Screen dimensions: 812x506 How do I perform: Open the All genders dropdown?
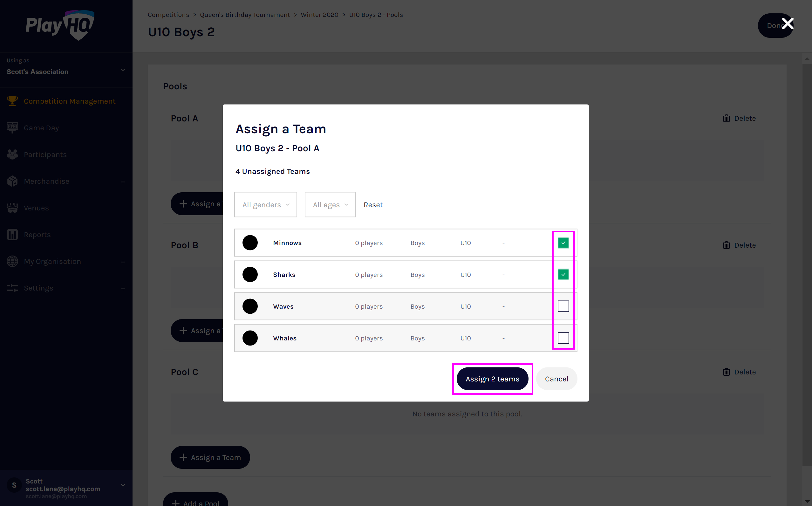(x=265, y=204)
